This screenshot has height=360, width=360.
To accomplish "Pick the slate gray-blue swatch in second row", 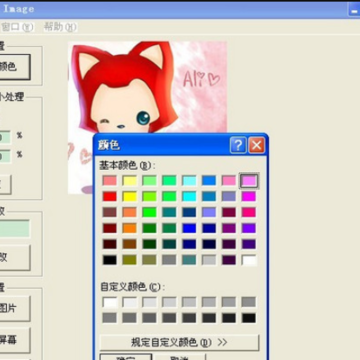I will [x=229, y=196].
